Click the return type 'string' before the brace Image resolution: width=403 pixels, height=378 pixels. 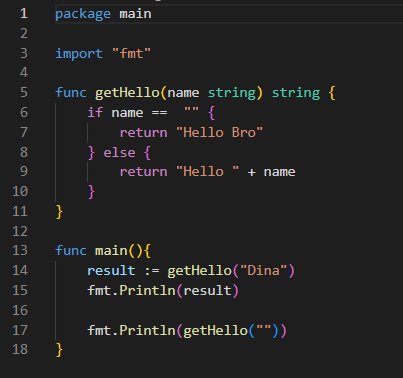(296, 93)
